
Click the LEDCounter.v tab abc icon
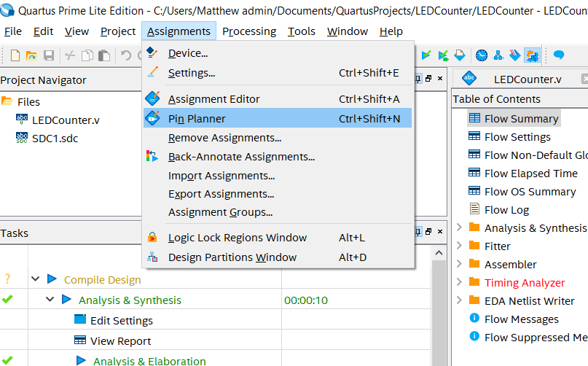[x=469, y=79]
